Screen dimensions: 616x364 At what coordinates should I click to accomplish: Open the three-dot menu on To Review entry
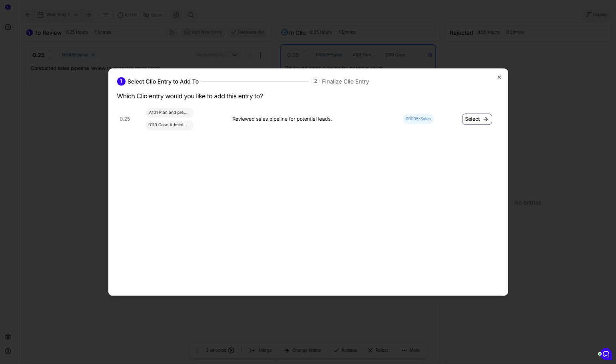(x=261, y=55)
